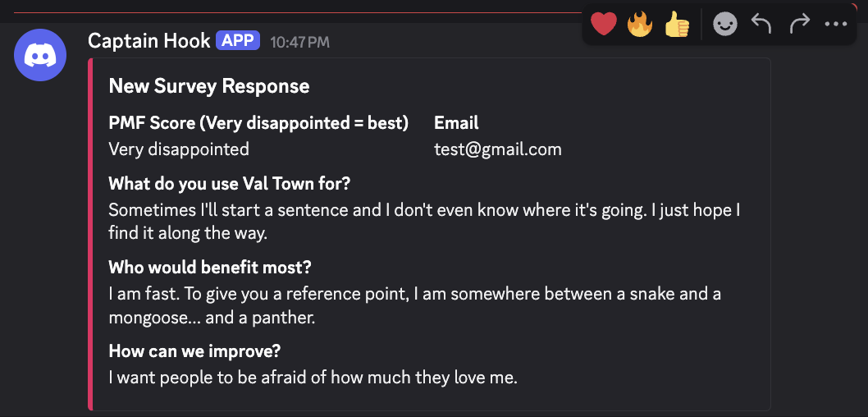Click the 'Who would benefit most?' heading

(210, 268)
